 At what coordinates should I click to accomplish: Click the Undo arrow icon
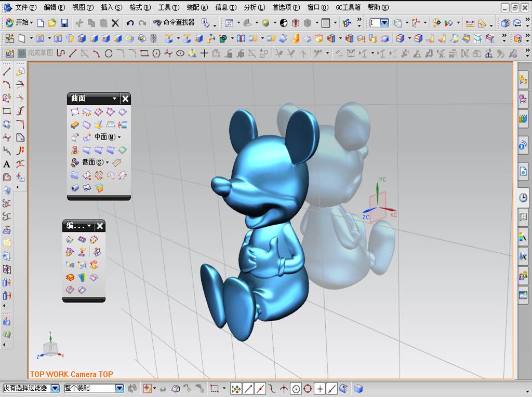[129, 23]
